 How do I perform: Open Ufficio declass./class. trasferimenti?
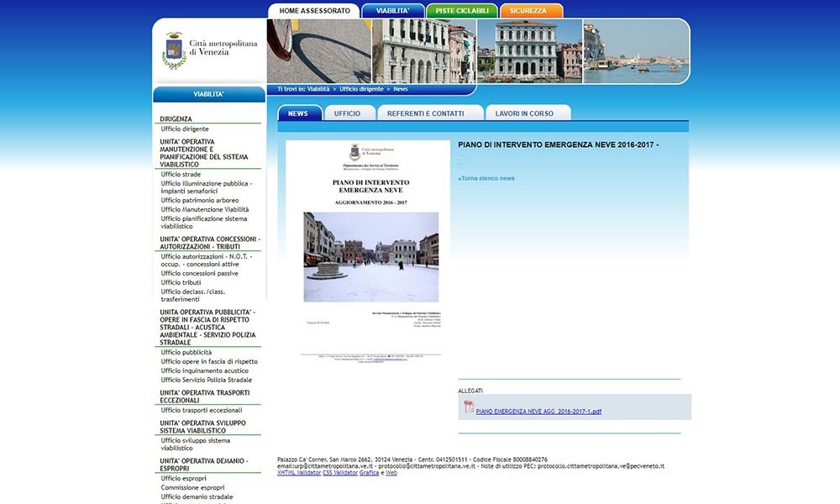pos(193,296)
